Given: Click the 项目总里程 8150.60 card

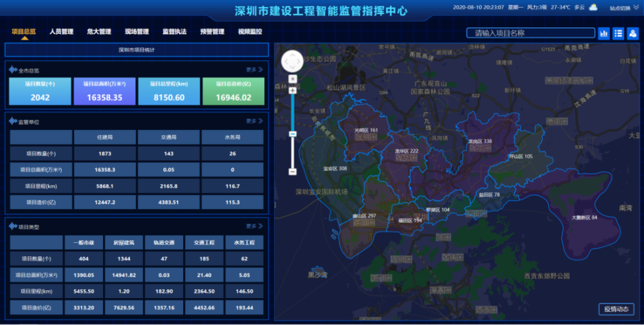Looking at the screenshot, I should pos(169,92).
